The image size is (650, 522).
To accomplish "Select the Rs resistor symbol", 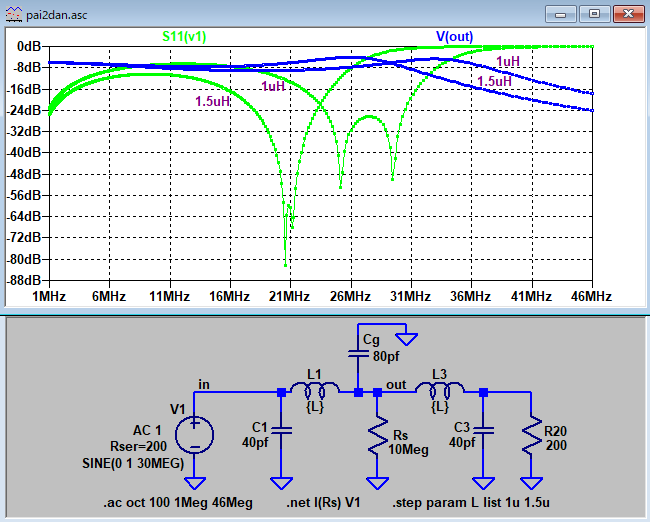I will click(x=377, y=435).
